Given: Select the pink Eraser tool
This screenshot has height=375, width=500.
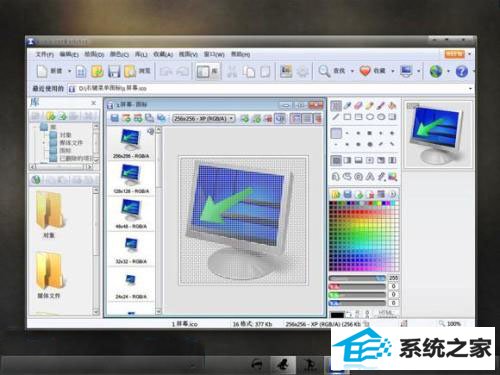Looking at the screenshot, I should [x=358, y=106].
